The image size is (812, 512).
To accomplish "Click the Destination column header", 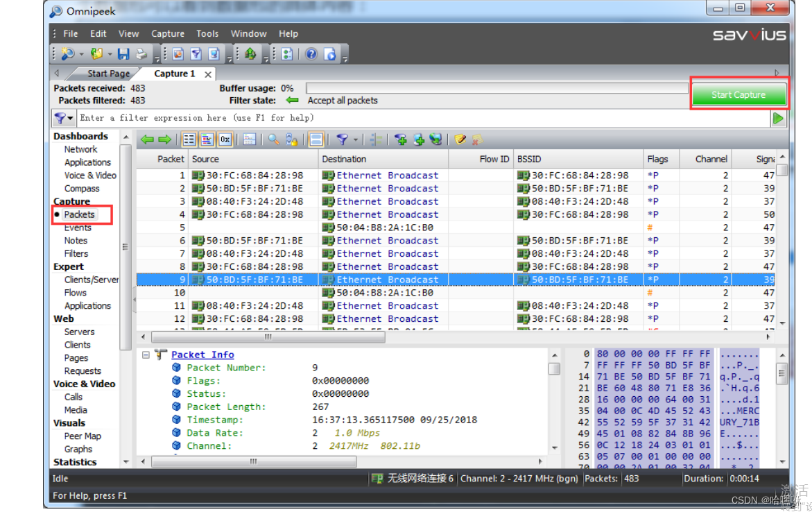I will [383, 159].
